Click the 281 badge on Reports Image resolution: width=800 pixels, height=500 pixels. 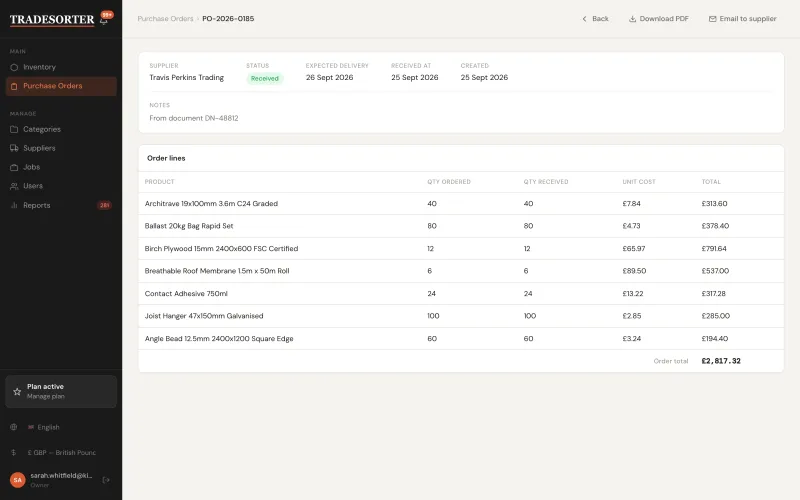click(105, 206)
